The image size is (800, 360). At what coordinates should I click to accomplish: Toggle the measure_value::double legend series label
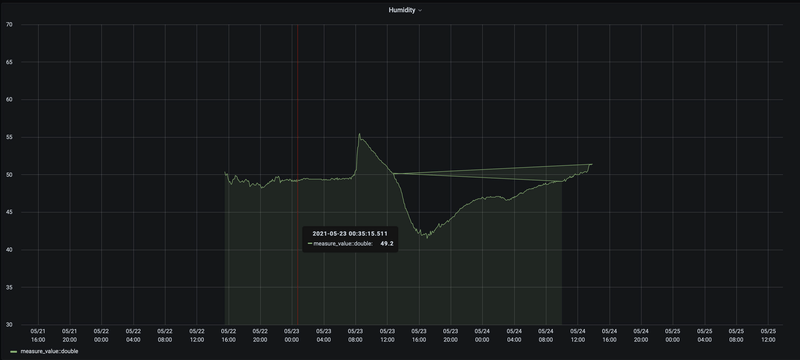click(49, 351)
